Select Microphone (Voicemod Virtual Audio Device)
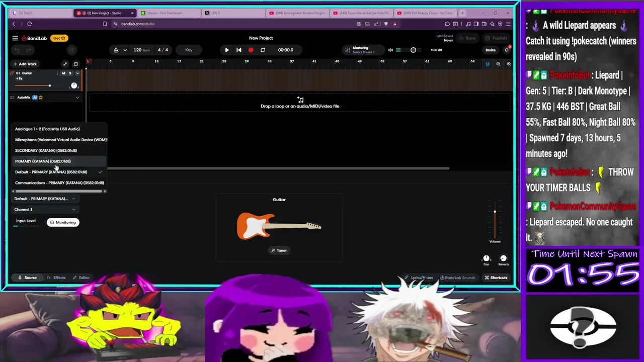The width and height of the screenshot is (644, 362). (59, 140)
